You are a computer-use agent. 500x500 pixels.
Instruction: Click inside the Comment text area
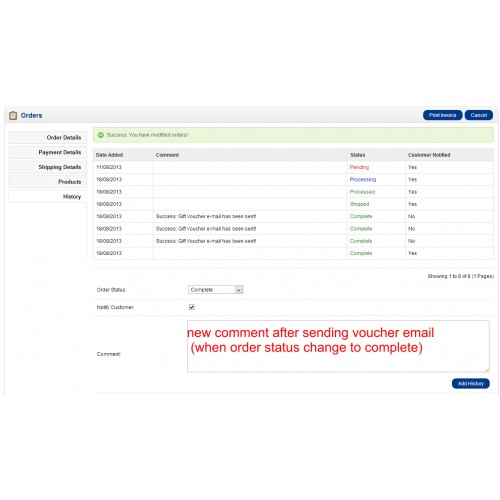pos(338,346)
